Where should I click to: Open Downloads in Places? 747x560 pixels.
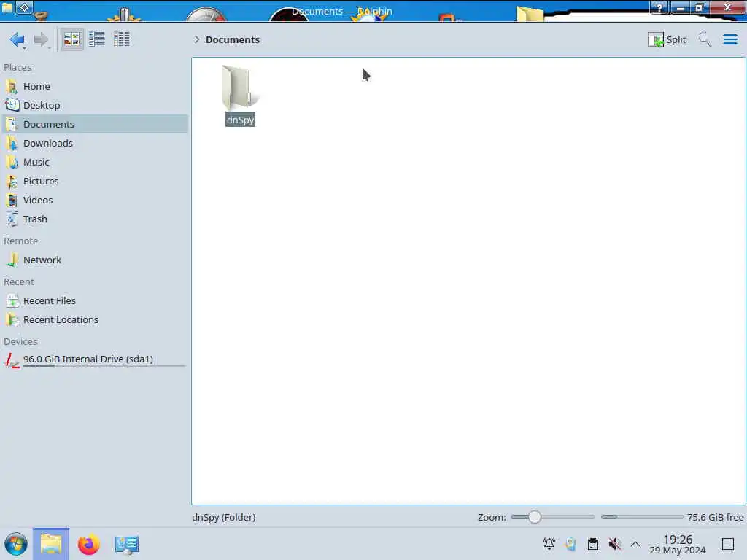[95, 144]
